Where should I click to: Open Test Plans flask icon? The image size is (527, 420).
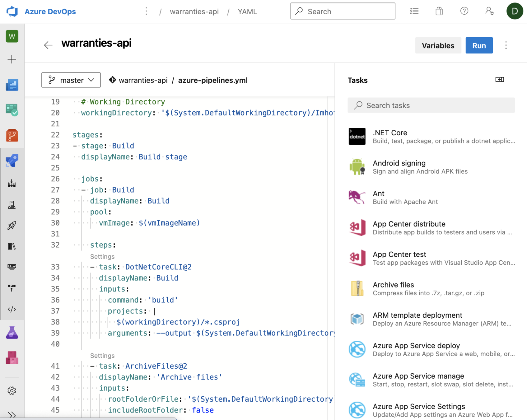(x=12, y=333)
